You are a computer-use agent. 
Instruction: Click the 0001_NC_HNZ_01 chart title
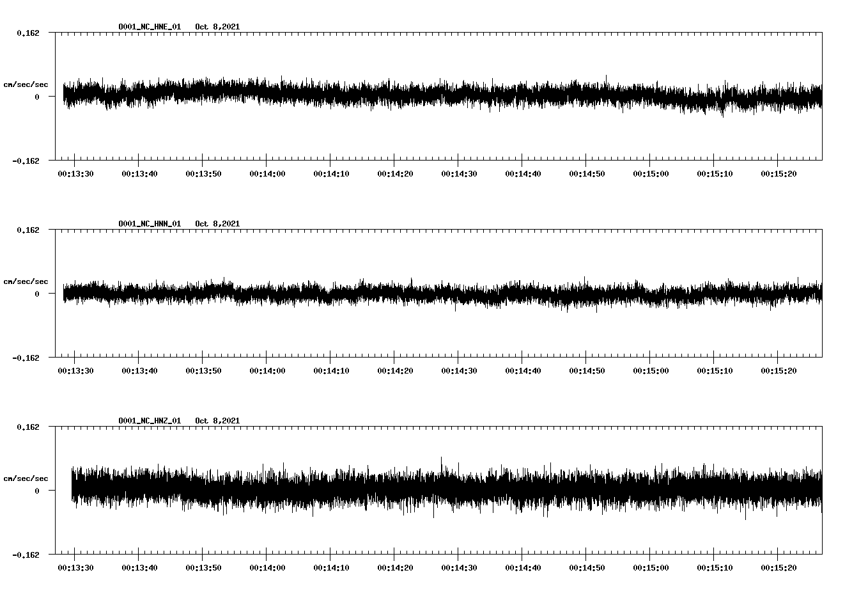pyautogui.click(x=150, y=421)
